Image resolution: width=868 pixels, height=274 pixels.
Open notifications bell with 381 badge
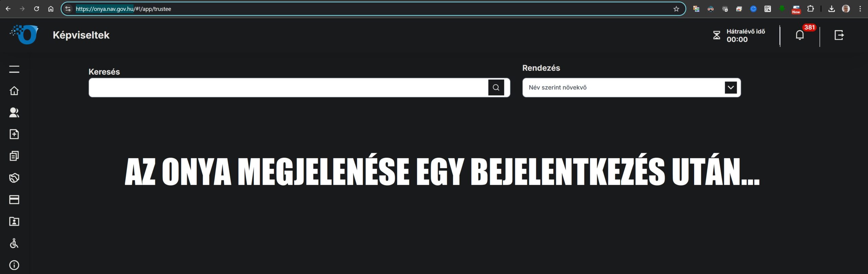(x=800, y=35)
